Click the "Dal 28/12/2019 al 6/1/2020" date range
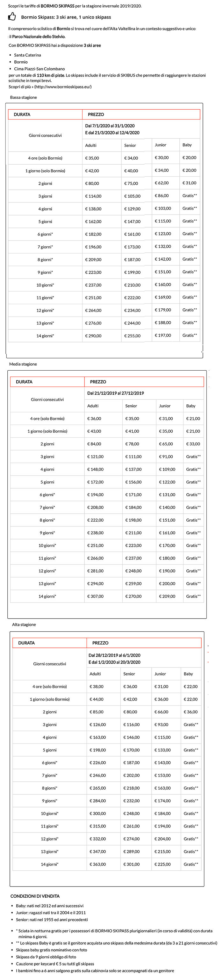This screenshot has height=980, width=223. tap(114, 655)
